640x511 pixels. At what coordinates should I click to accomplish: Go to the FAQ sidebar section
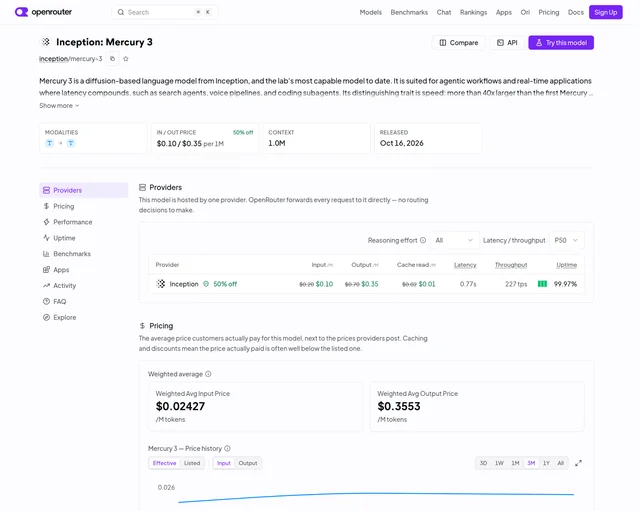click(84, 302)
